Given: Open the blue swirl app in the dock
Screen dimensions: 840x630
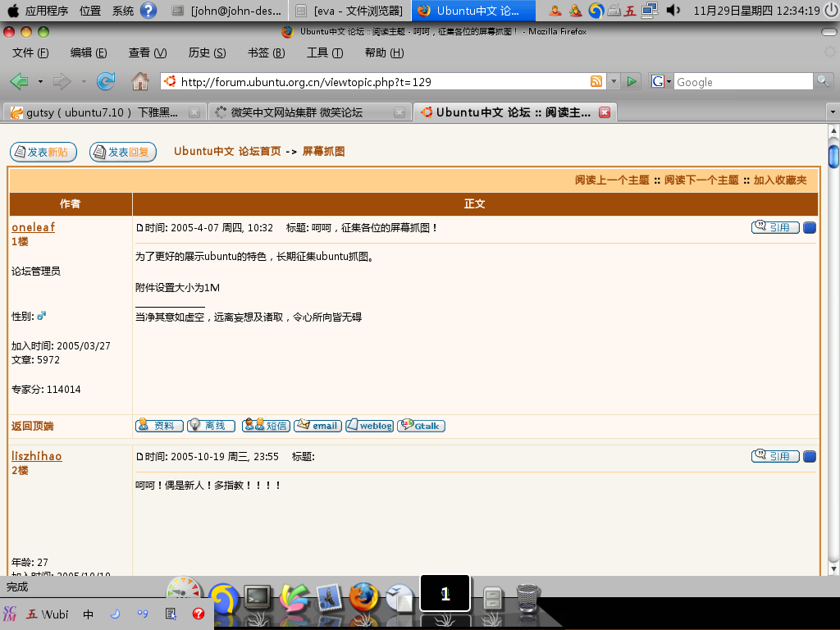Looking at the screenshot, I should pos(223,598).
